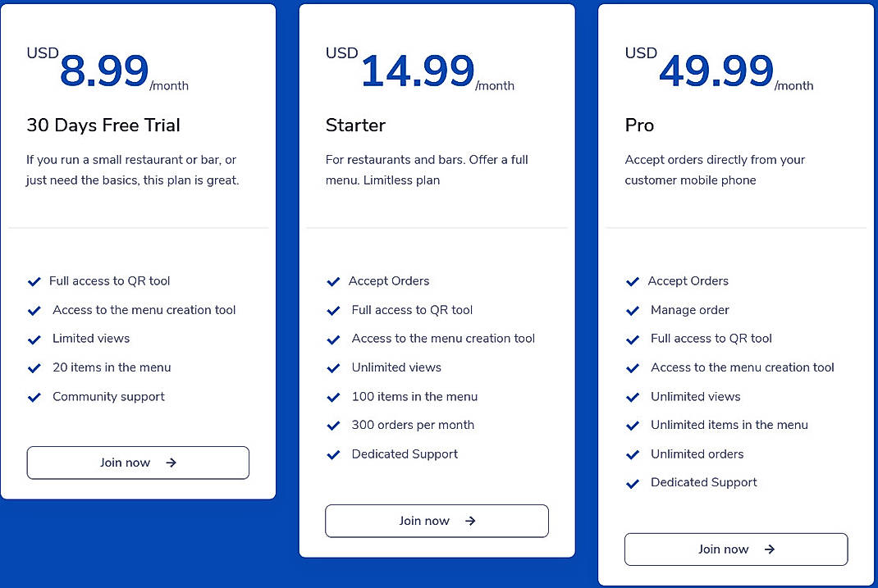Click the checkmark next to Dedicated Support in Pro
Image resolution: width=878 pixels, height=588 pixels.
[x=633, y=482]
